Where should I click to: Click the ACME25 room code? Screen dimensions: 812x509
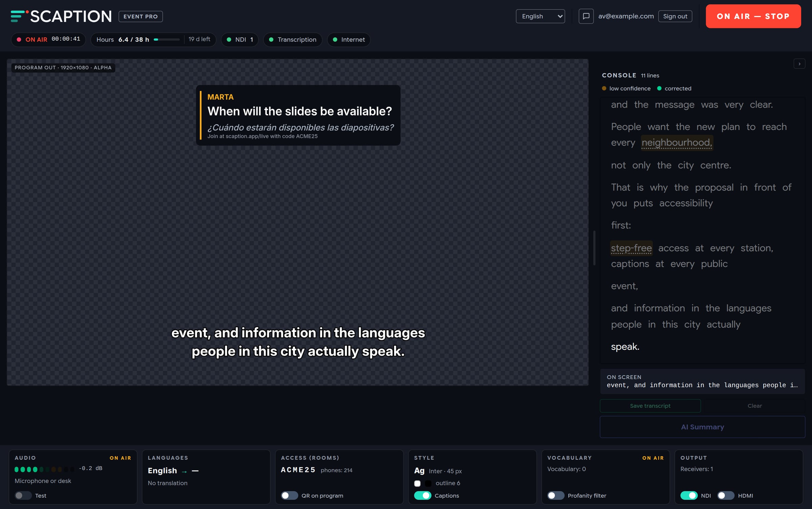tap(298, 470)
